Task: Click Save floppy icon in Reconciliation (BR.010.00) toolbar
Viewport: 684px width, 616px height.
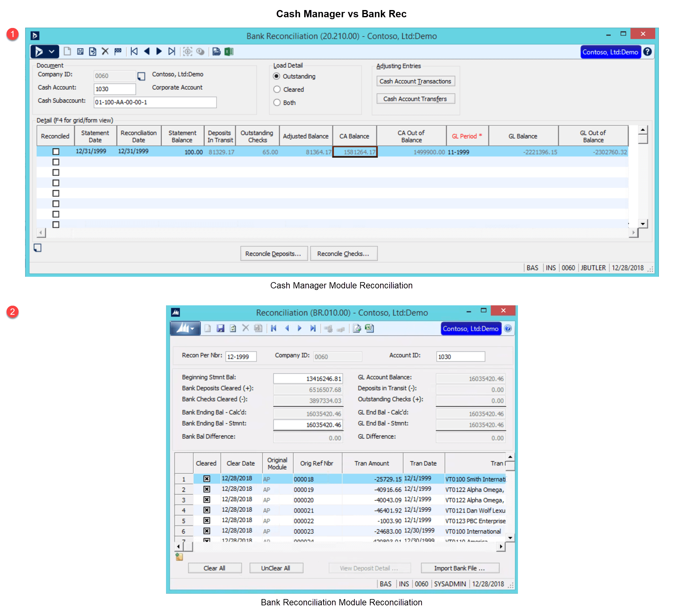Action: click(x=220, y=328)
